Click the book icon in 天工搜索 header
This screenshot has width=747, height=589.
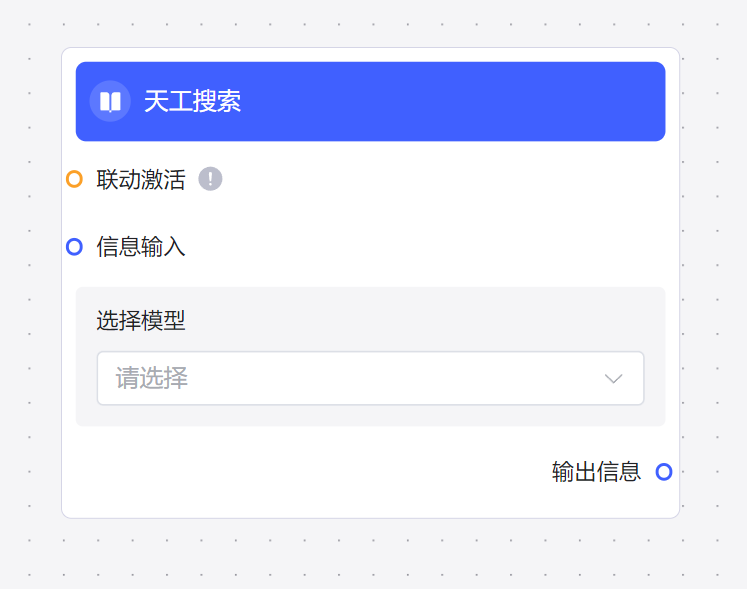click(110, 101)
